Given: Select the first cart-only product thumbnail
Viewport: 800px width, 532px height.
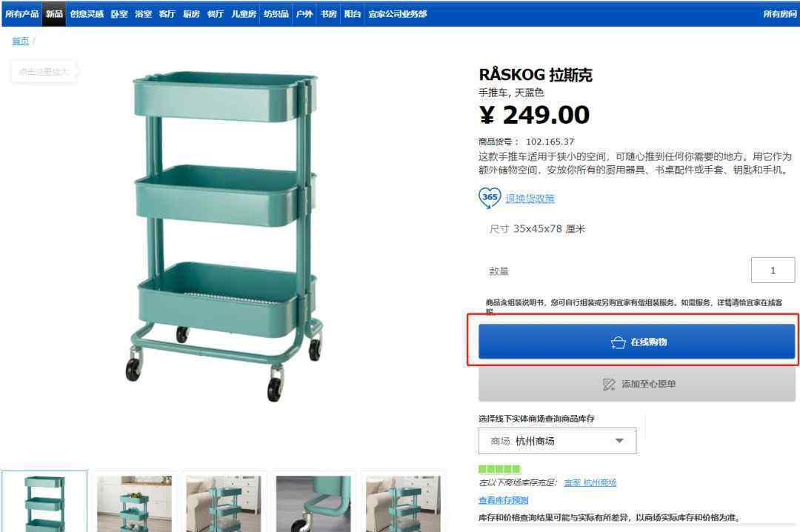Looking at the screenshot, I should (44, 502).
